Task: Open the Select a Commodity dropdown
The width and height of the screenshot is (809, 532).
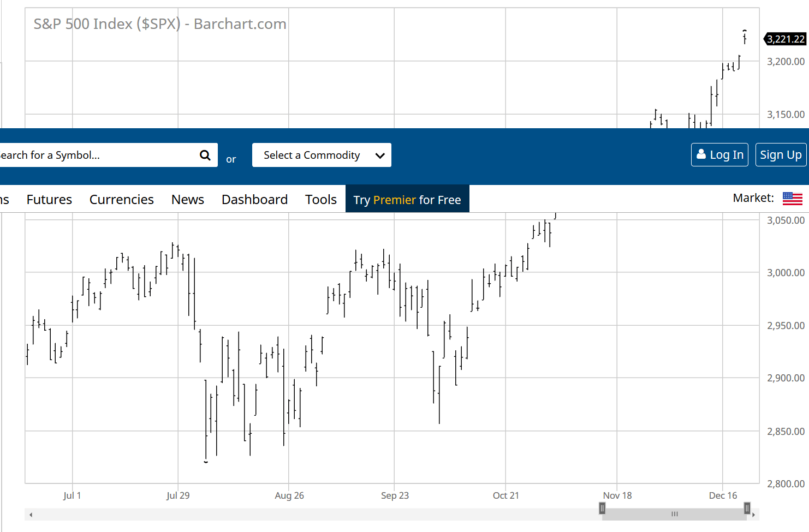Action: coord(322,155)
